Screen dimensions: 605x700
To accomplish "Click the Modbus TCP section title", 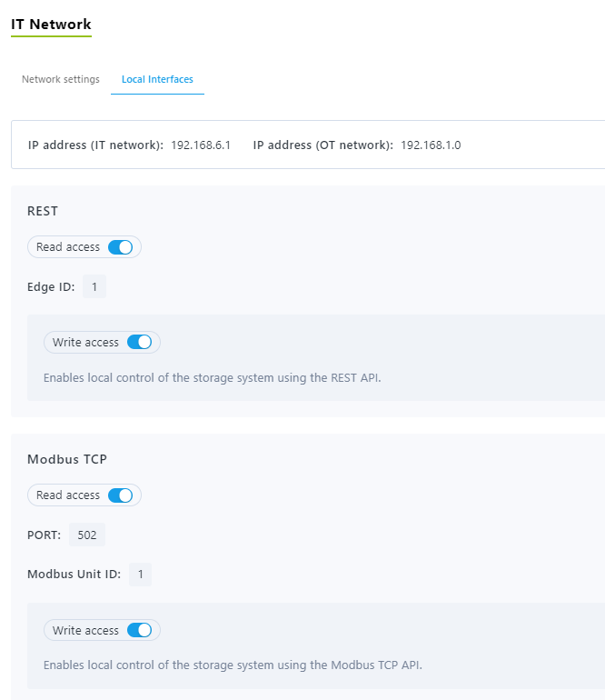I will [67, 459].
